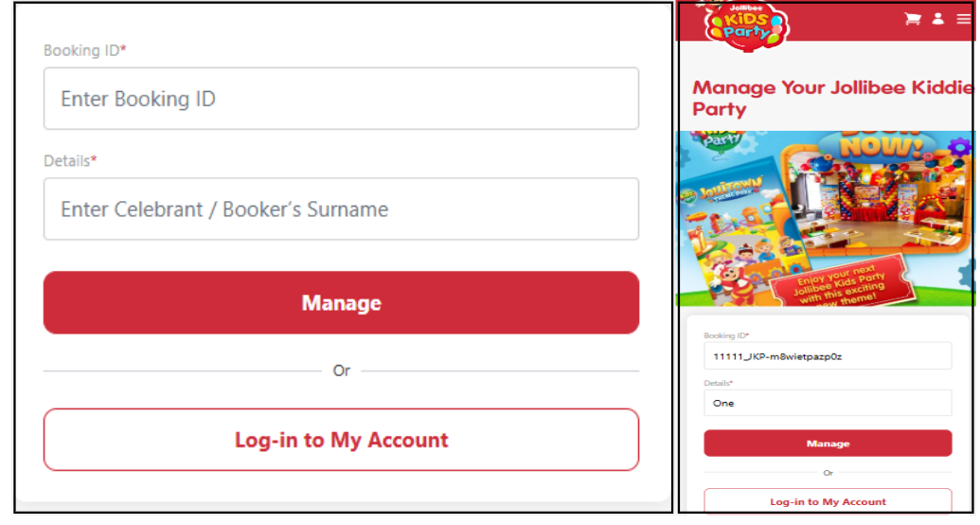980x525 pixels.
Task: Click the 'Book Now!' text in the banner
Action: [x=867, y=145]
